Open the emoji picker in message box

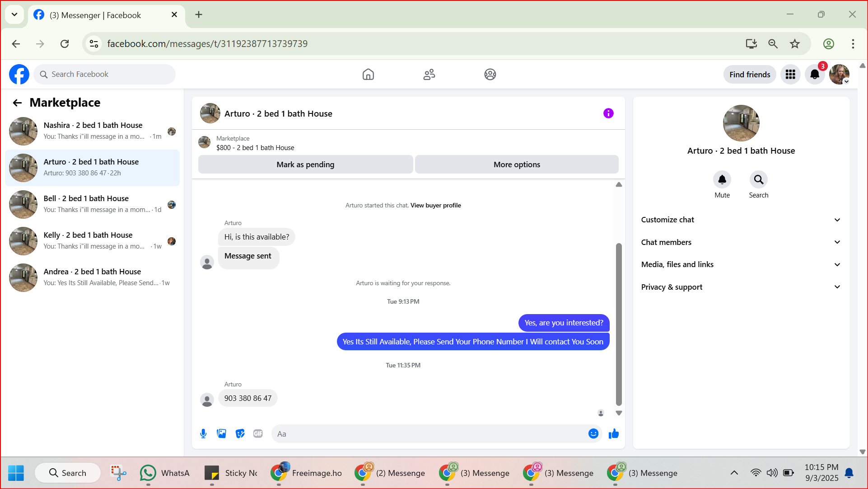593,434
